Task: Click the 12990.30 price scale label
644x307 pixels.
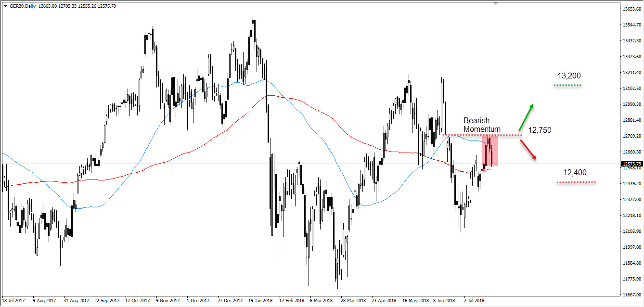Action: [632, 104]
